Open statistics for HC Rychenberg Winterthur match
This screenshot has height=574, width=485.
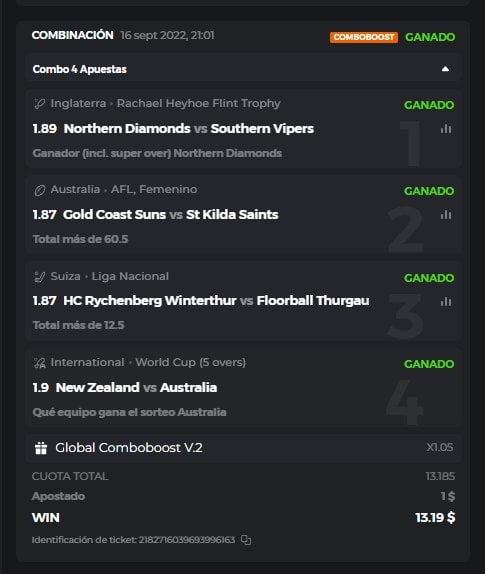(445, 301)
